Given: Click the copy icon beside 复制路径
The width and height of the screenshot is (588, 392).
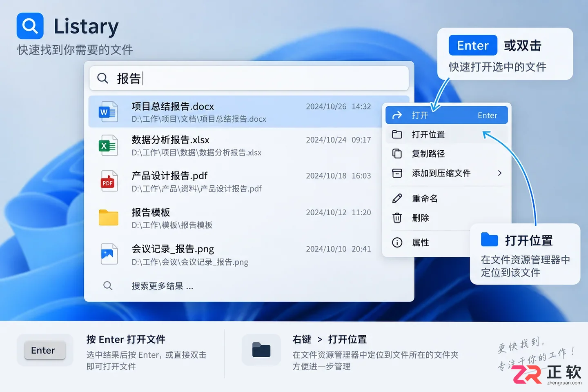Looking at the screenshot, I should pyautogui.click(x=397, y=154).
